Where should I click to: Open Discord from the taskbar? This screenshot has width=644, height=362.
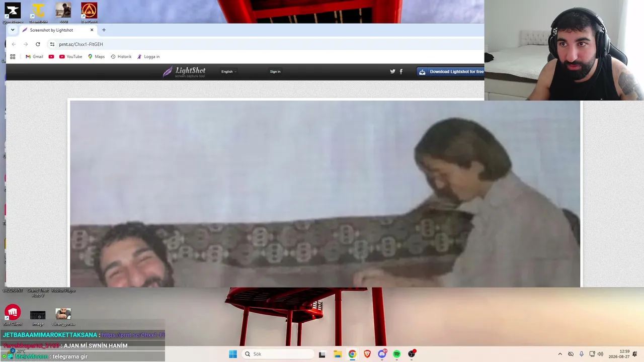pyautogui.click(x=382, y=354)
